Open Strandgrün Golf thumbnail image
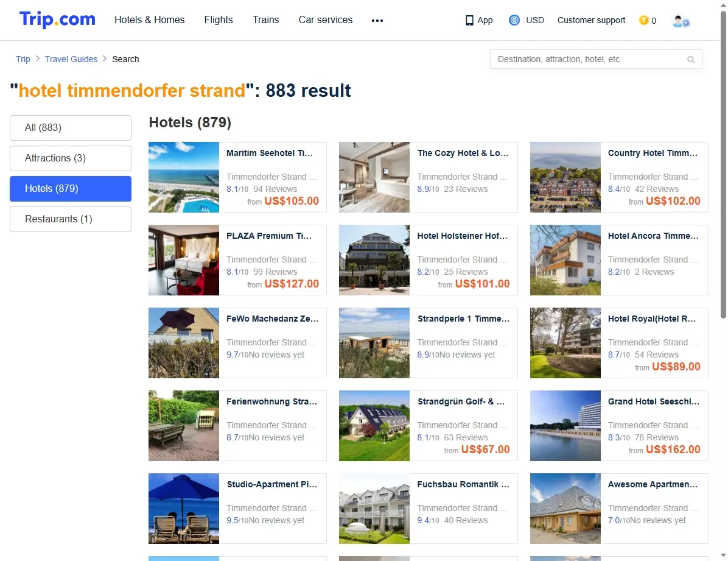 [x=374, y=426]
